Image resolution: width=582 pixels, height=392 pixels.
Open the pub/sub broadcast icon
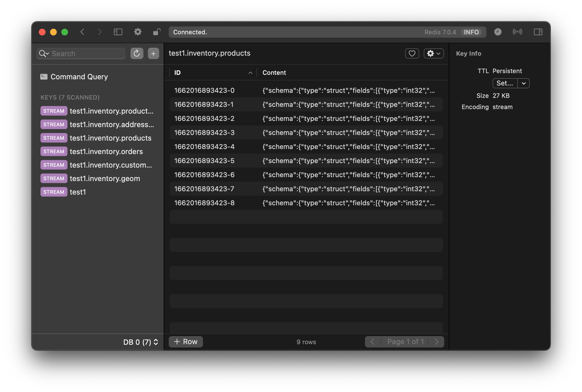click(x=517, y=32)
